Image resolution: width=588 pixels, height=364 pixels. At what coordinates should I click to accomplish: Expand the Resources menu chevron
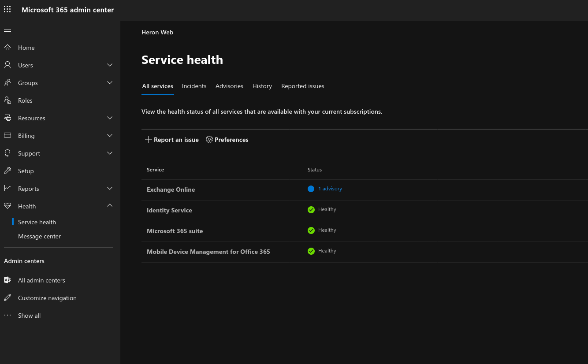point(110,118)
